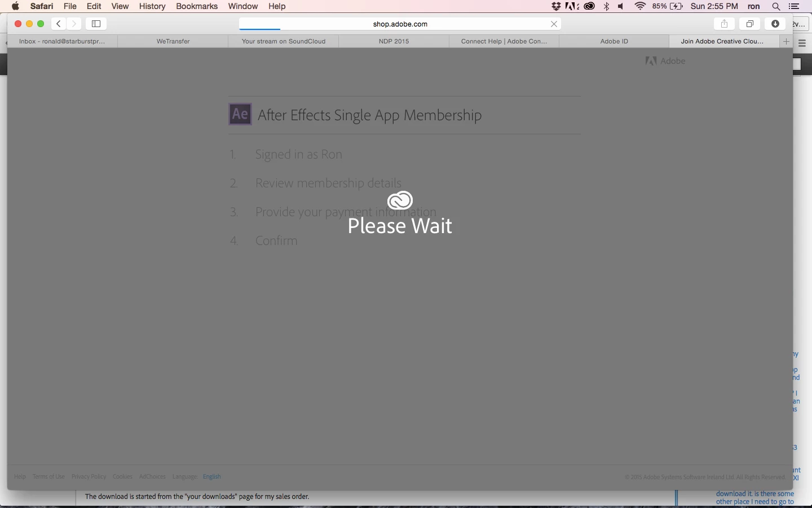Click the Adobe keyboard input menu icon
Image resolution: width=812 pixels, height=508 pixels.
tap(573, 6)
